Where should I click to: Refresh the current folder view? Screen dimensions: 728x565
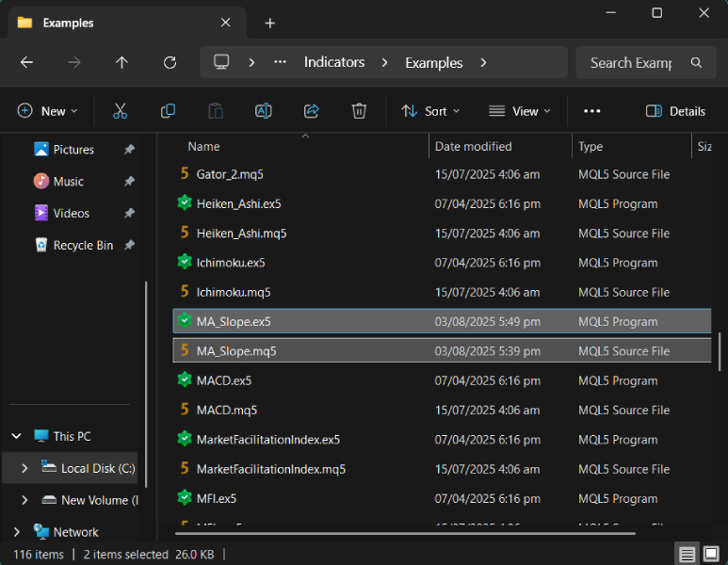(170, 63)
